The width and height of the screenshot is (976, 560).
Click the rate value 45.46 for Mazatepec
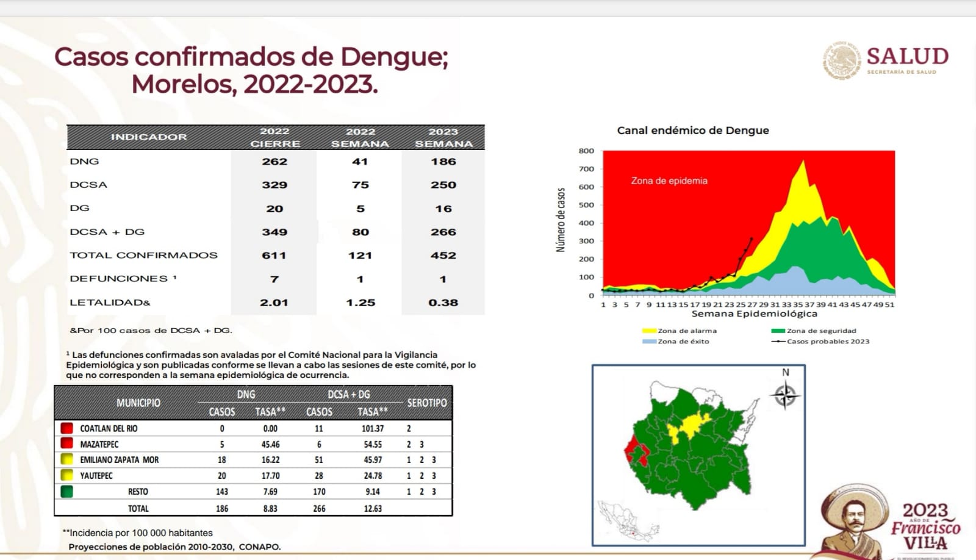(270, 444)
